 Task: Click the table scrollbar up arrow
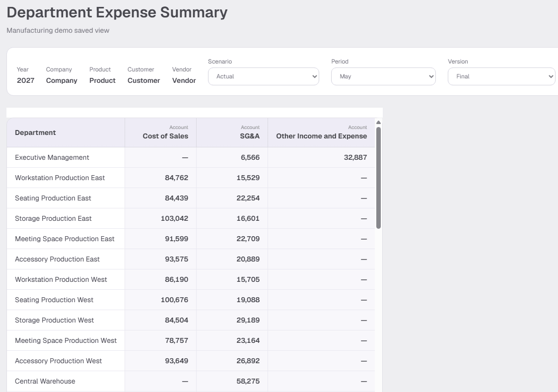pos(379,123)
